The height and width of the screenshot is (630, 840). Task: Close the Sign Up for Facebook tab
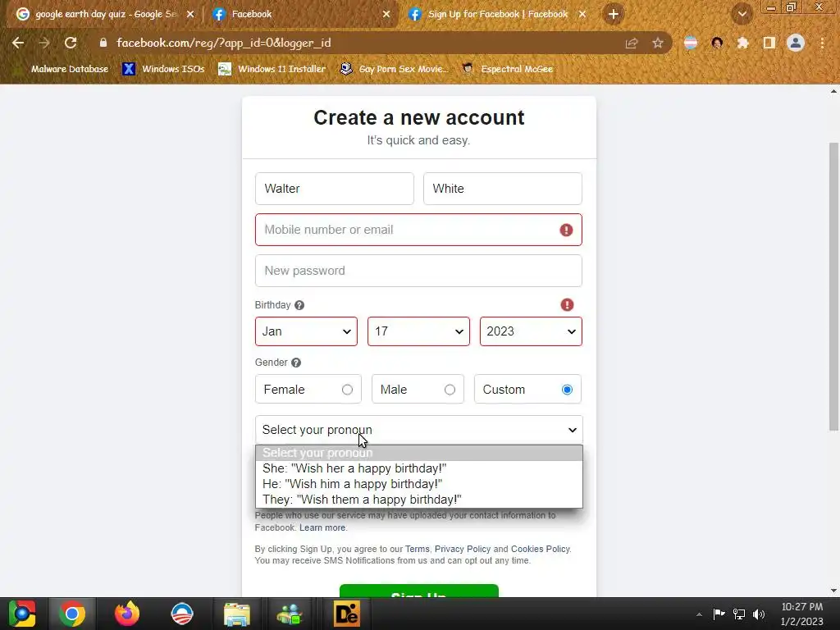point(582,15)
